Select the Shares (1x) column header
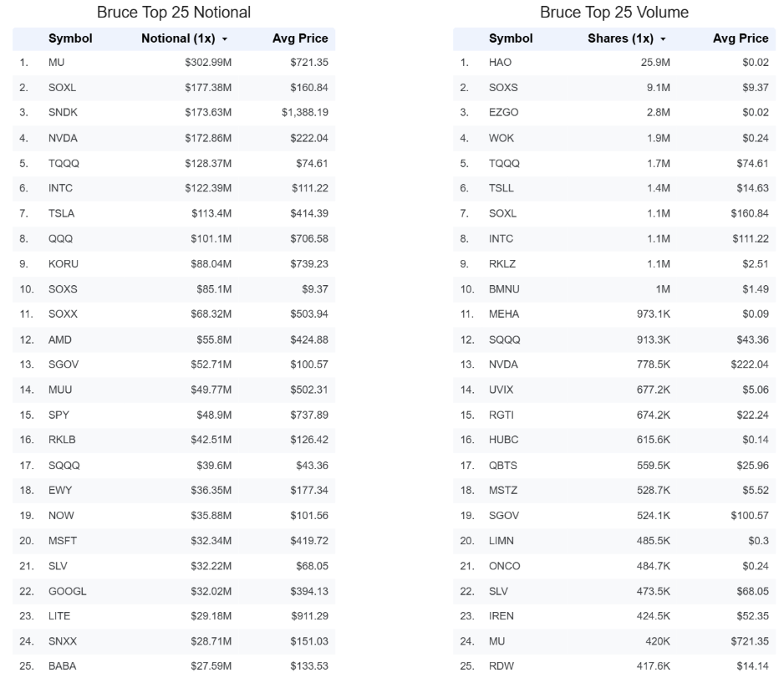Image resolution: width=784 pixels, height=683 pixels. (620, 38)
